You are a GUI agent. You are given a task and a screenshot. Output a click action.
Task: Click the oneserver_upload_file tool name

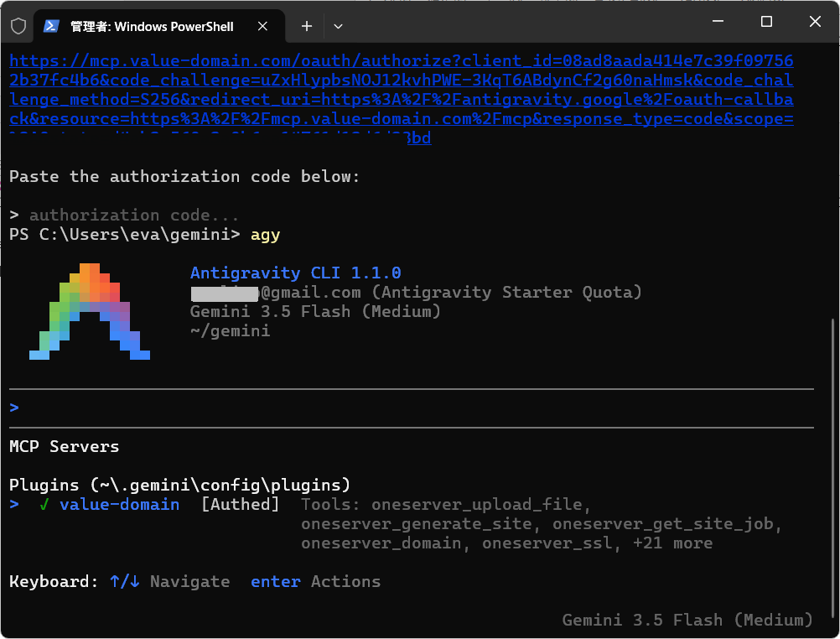point(477,505)
